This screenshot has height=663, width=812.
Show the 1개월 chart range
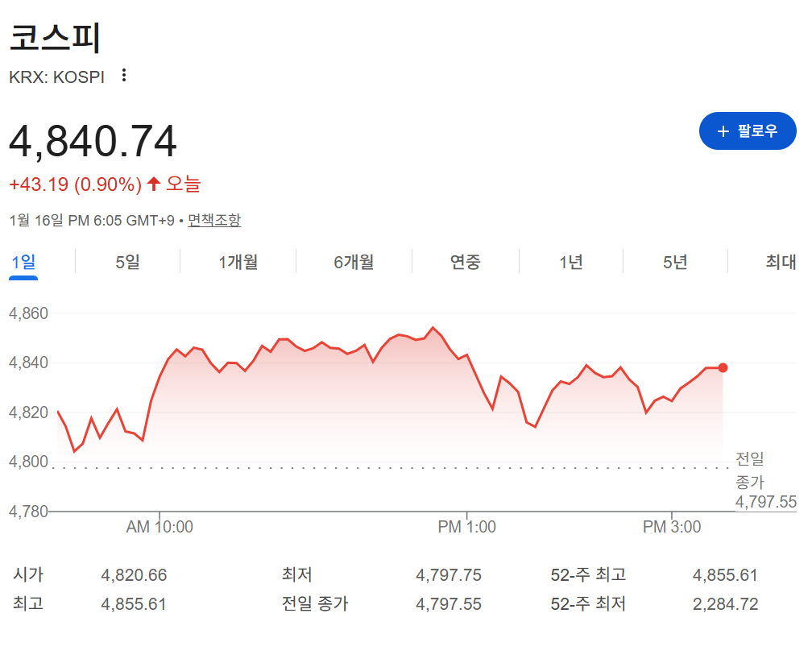pyautogui.click(x=238, y=262)
